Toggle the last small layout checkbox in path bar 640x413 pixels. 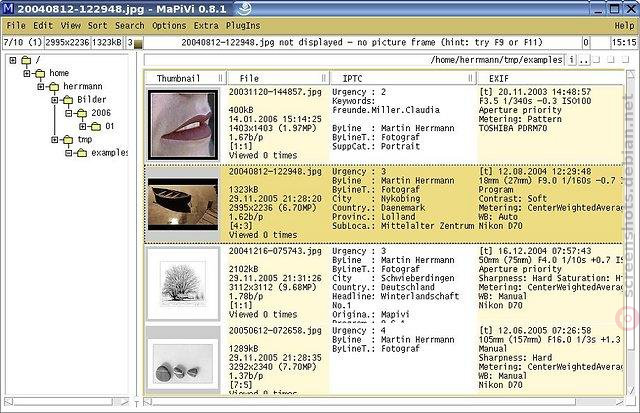click(625, 60)
